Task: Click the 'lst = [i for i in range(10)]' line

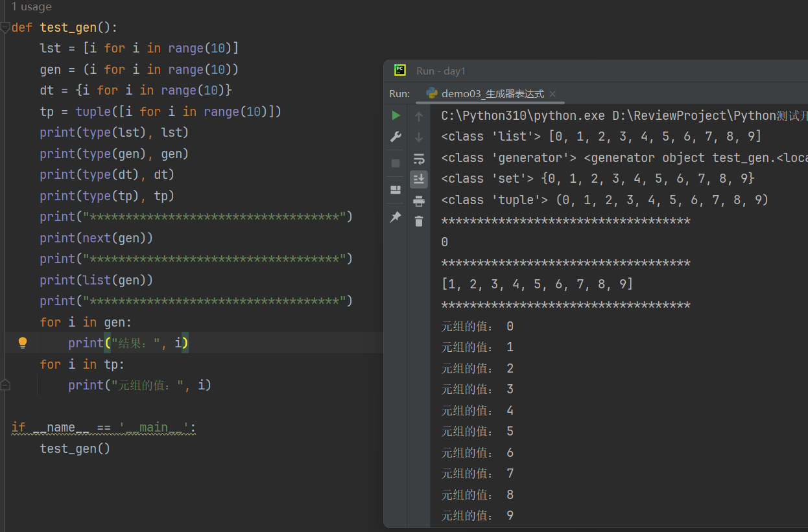Action: point(139,49)
